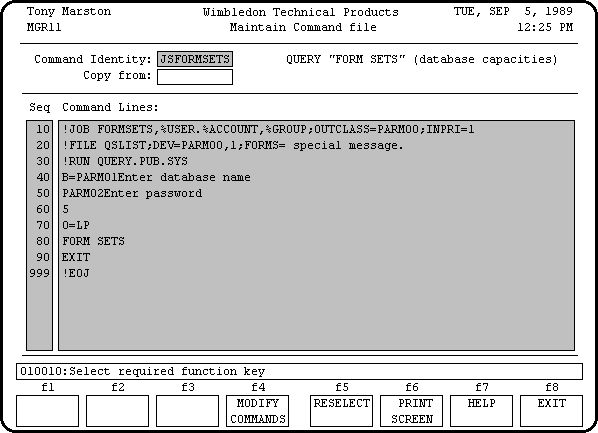Screen dimensions: 598x433
Task: Click the 'Command Identity:' label
Action: (93, 60)
